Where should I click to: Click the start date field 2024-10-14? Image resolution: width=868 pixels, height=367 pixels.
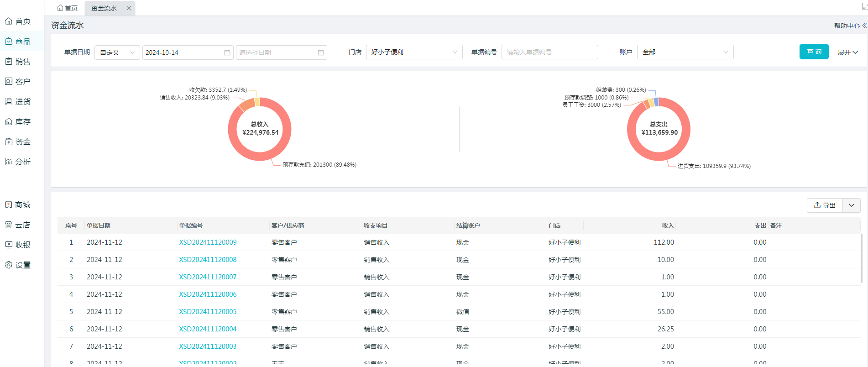click(188, 52)
